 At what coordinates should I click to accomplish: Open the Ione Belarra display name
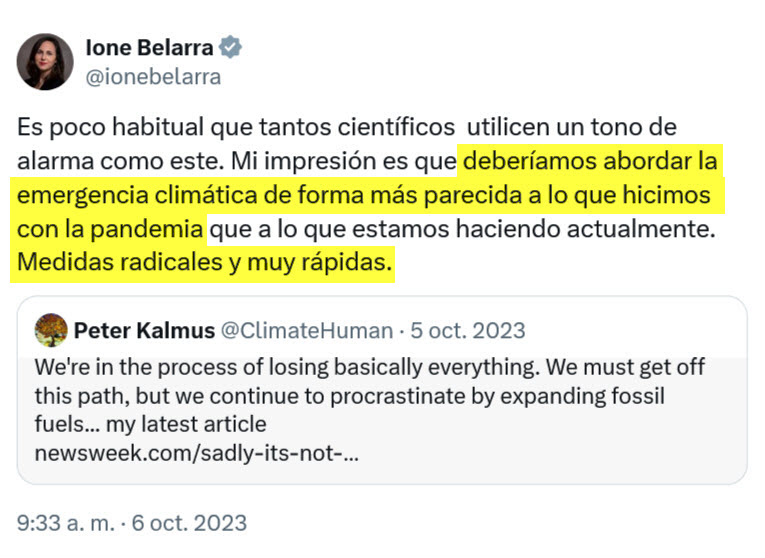(x=150, y=47)
